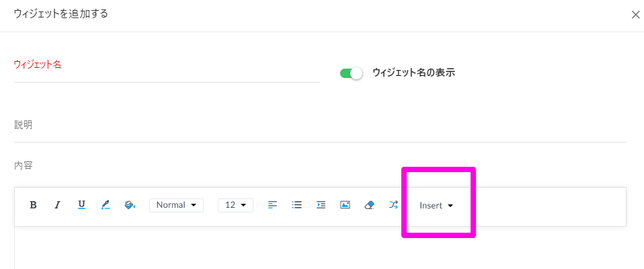Click the indent icon

pyautogui.click(x=321, y=205)
